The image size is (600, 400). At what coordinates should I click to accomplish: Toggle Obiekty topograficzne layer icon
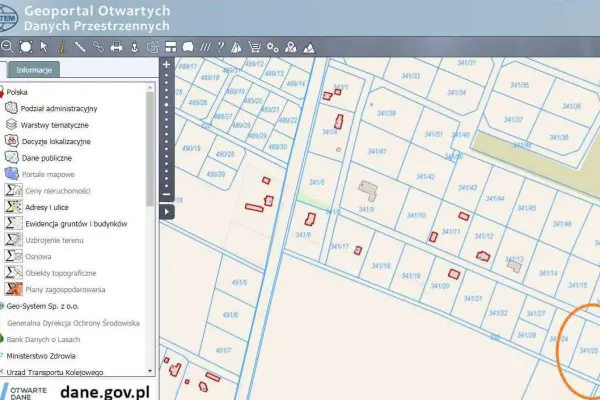pyautogui.click(x=13, y=273)
